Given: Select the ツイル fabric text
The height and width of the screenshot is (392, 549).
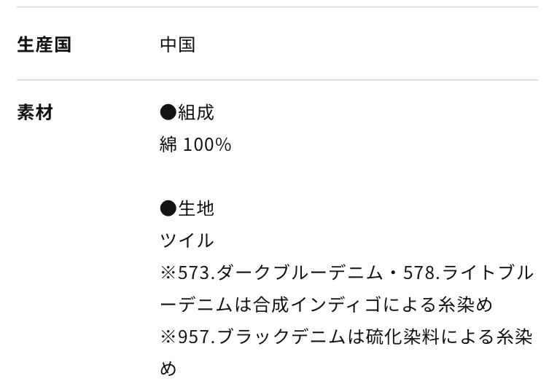Looking at the screenshot, I should coord(187,240).
